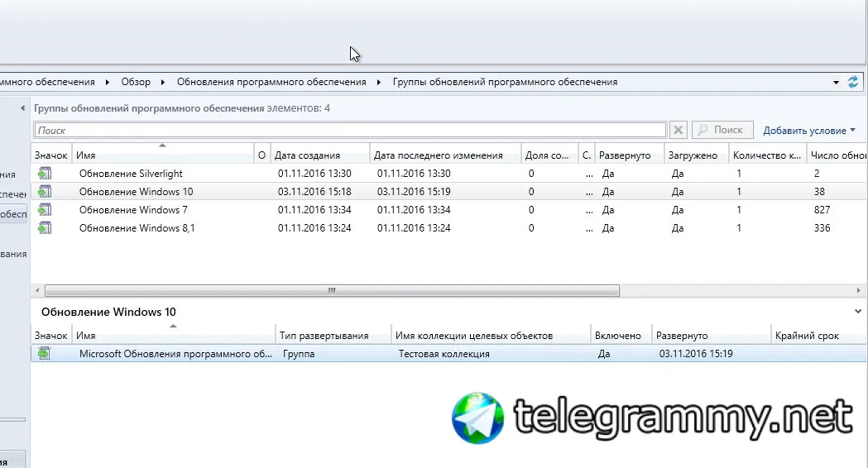Viewport: 868px width, 468px height.
Task: Sort by Дата последнего изменения column
Action: tap(445, 155)
